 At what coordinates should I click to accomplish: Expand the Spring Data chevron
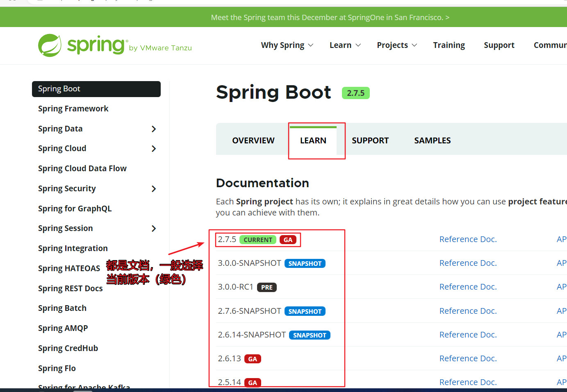point(154,129)
